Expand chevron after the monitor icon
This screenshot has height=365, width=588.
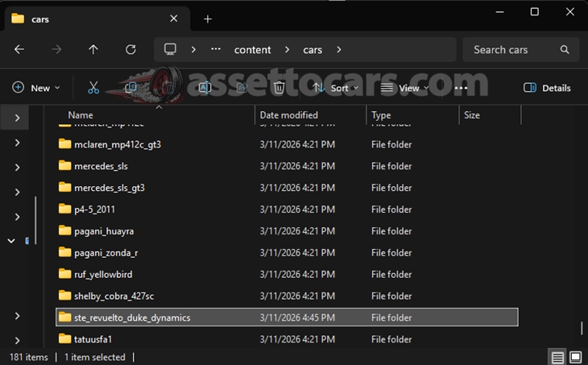pos(193,49)
